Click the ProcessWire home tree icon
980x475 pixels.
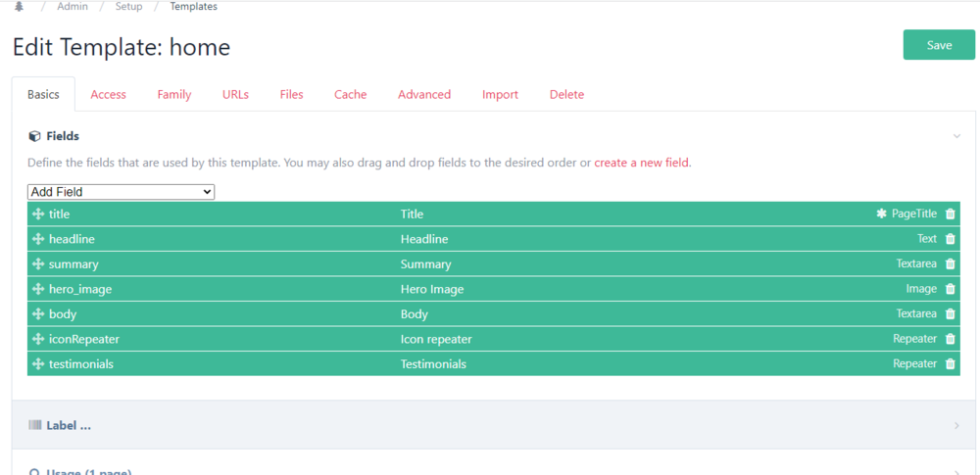point(19,7)
